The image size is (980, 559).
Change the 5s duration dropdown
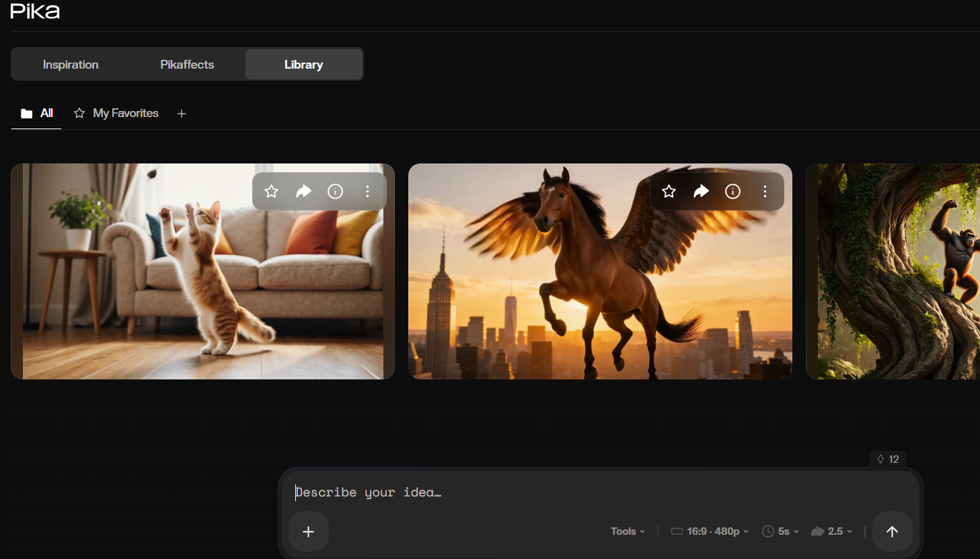(x=781, y=531)
